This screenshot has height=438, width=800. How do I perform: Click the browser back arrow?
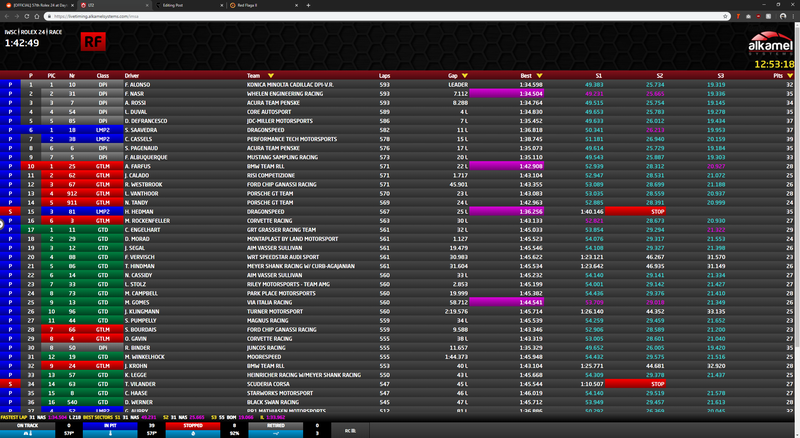point(7,16)
